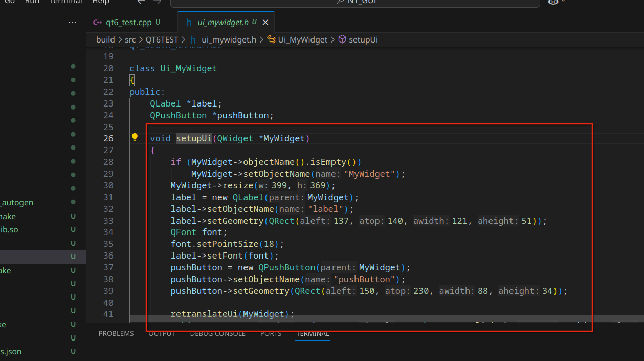This screenshot has height=361, width=644.
Task: Open the 'QT6TEST' breadcrumb folder
Action: pos(162,39)
